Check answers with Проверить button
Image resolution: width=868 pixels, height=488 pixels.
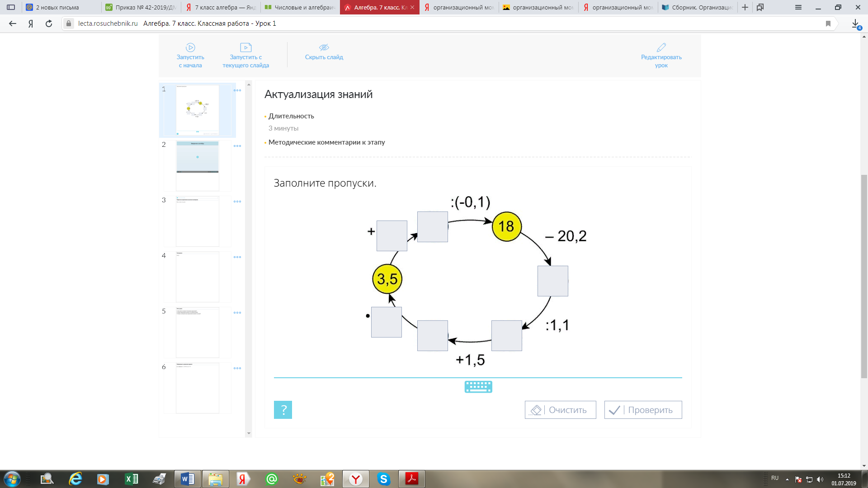(x=643, y=410)
